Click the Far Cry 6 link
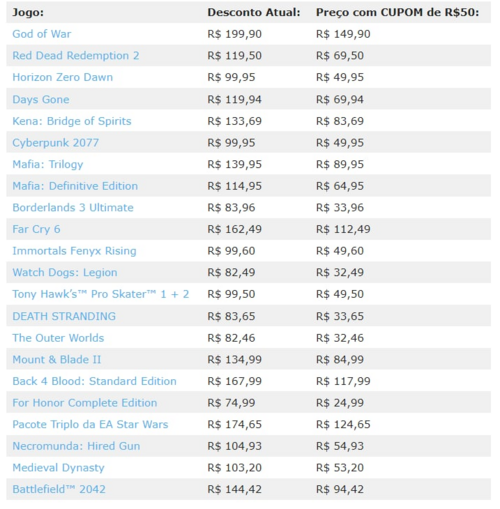 pos(36,229)
